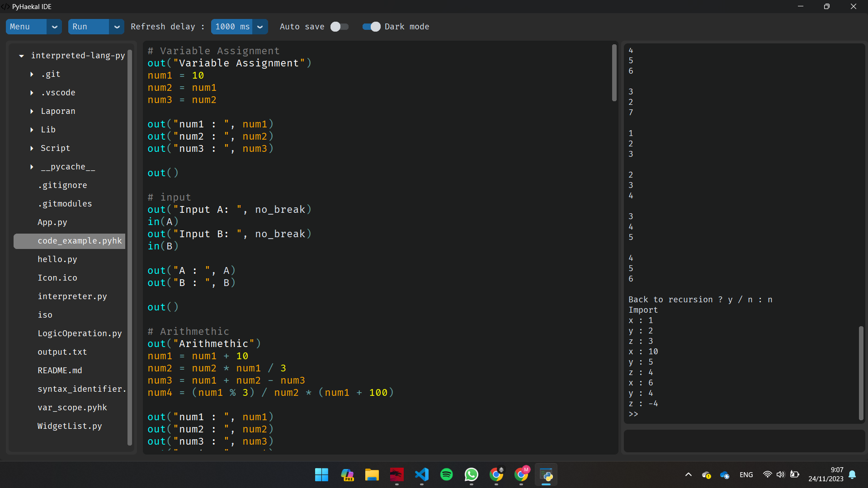Enable the Auto save toggle
This screenshot has height=488, width=868.
tap(339, 27)
